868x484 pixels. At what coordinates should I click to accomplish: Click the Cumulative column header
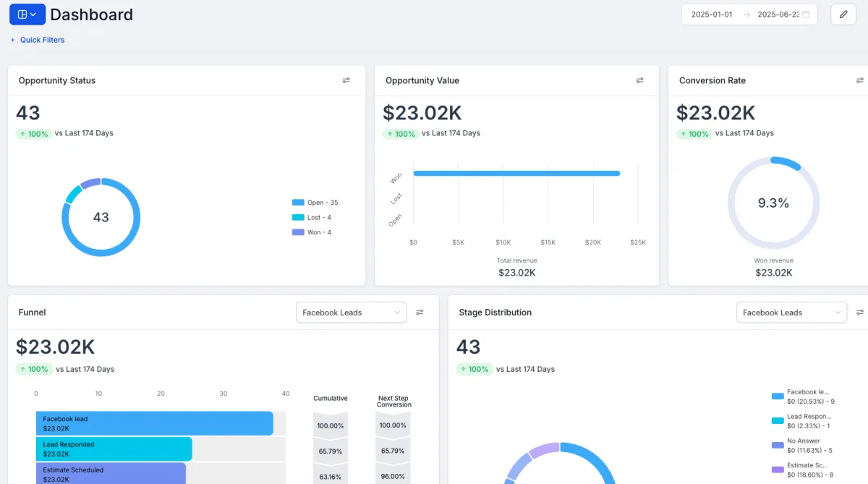(x=331, y=398)
